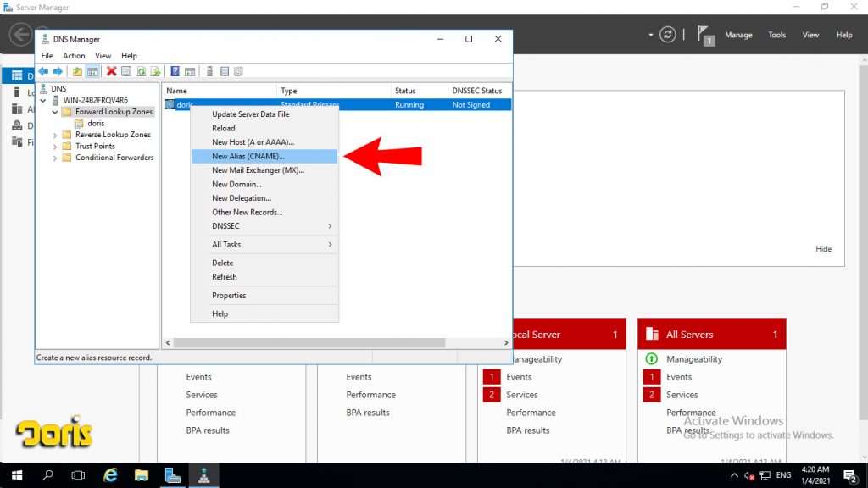
Task: Go forward using DNS Manager blue forward arrow
Action: 58,71
